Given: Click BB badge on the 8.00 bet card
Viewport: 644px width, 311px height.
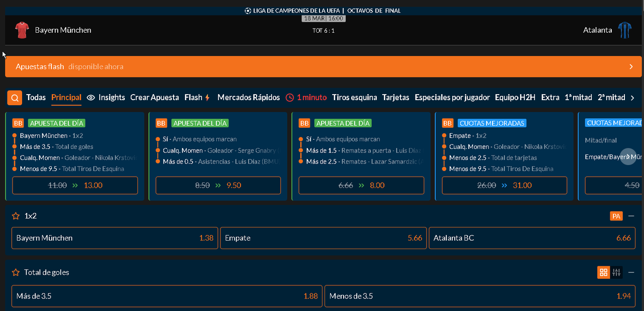Looking at the screenshot, I should (304, 123).
